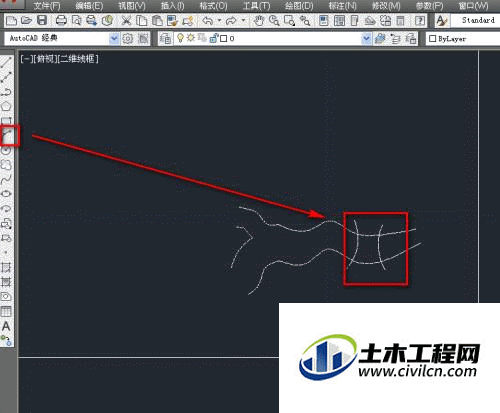The width and height of the screenshot is (500, 413).
Task: Toggle layer 0 on/off light bulb
Action: (x=180, y=38)
